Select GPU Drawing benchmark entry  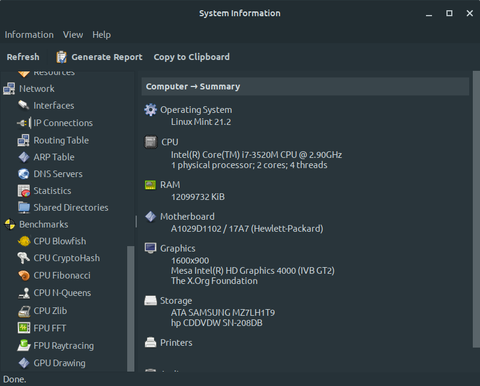coord(52,363)
